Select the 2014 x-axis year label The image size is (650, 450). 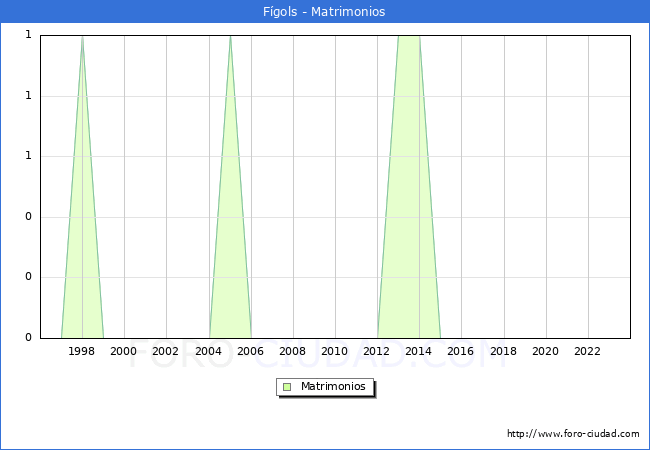click(x=419, y=351)
